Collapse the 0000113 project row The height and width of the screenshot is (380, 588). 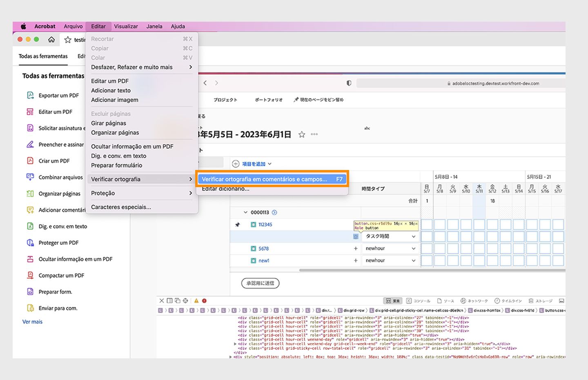tap(245, 212)
